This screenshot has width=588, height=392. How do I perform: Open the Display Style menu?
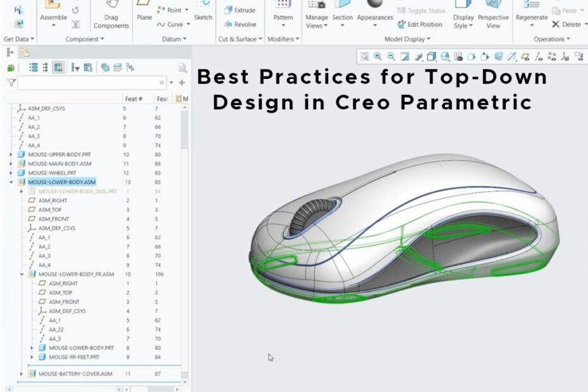pyautogui.click(x=463, y=15)
